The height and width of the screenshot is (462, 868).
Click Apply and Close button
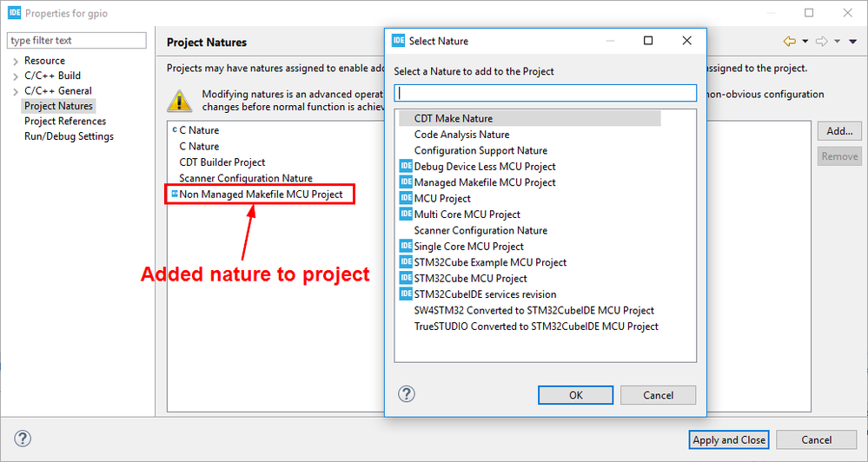(729, 440)
